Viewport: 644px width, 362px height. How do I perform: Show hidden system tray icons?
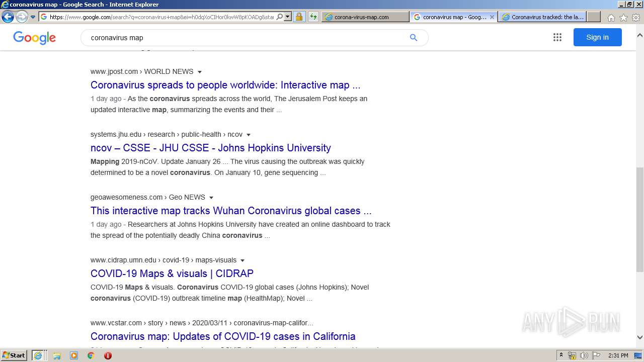point(561,355)
